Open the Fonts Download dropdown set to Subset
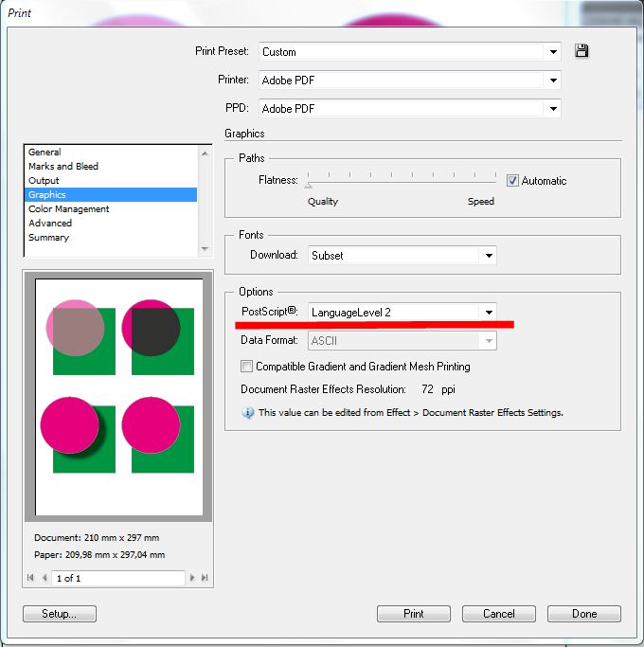Viewport: 644px width, 647px height. click(x=402, y=256)
